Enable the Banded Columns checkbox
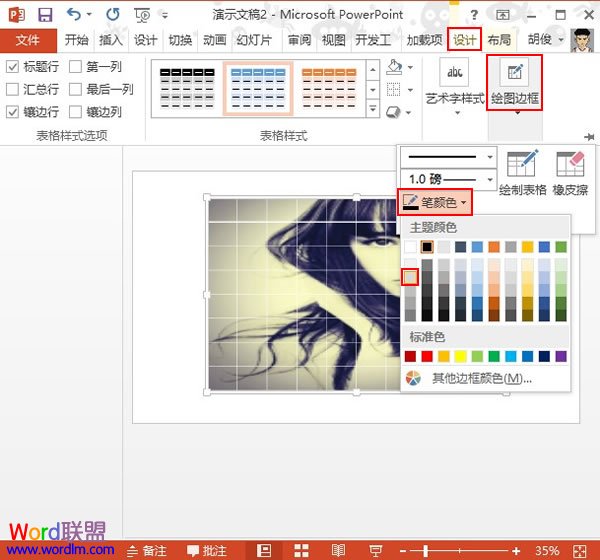Image resolution: width=600 pixels, height=560 pixels. pyautogui.click(x=75, y=112)
